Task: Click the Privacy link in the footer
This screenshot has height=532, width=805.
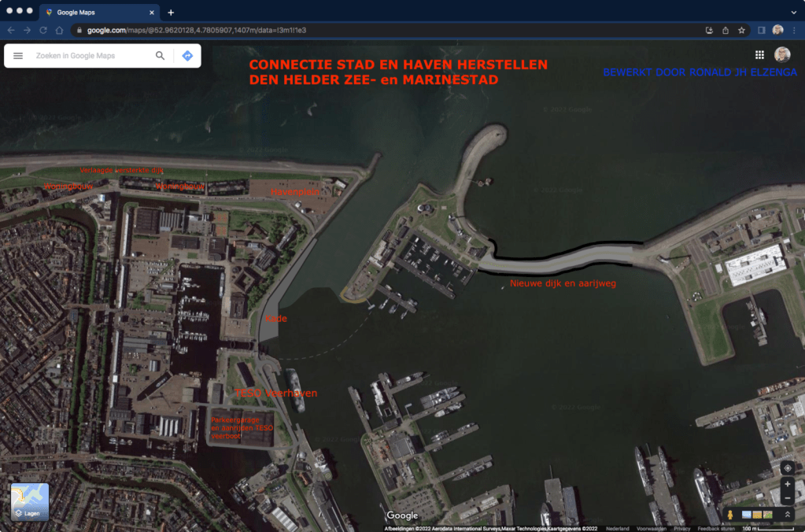Action: tap(681, 529)
